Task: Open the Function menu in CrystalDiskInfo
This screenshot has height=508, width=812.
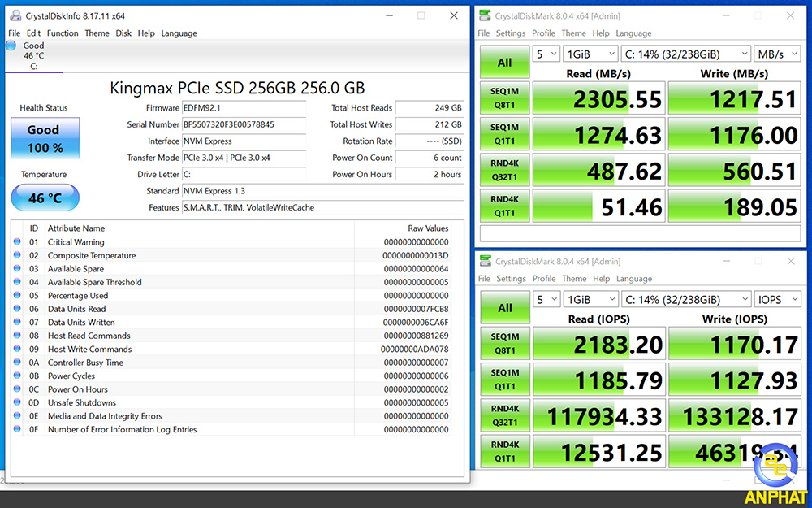Action: click(x=63, y=33)
